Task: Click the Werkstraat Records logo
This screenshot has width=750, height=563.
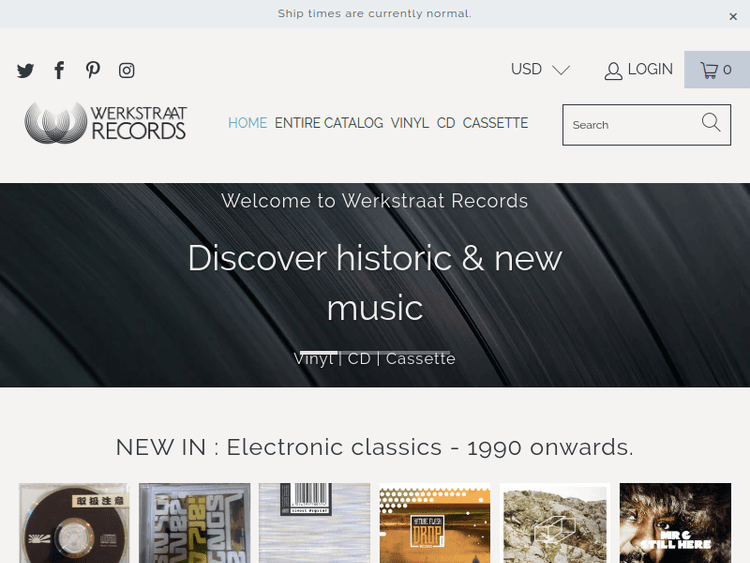Action: (x=105, y=123)
